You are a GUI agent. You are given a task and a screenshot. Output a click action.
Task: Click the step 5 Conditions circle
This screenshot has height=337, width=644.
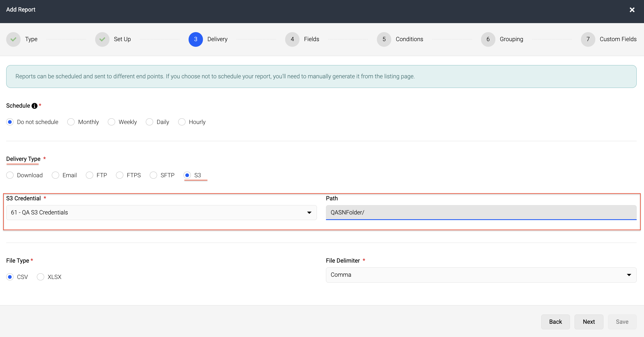pos(384,39)
